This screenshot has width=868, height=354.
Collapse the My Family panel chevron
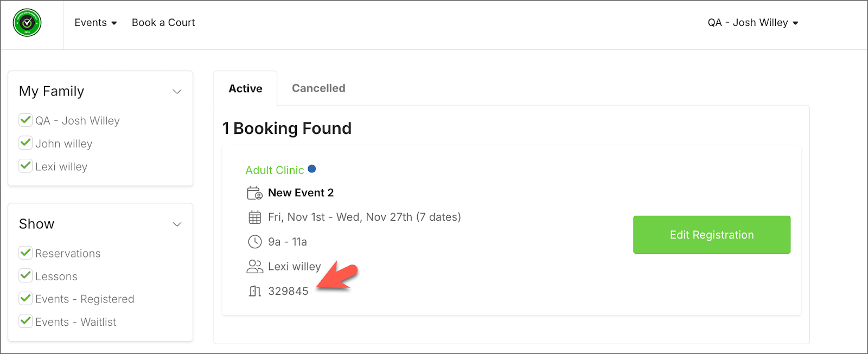point(177,92)
